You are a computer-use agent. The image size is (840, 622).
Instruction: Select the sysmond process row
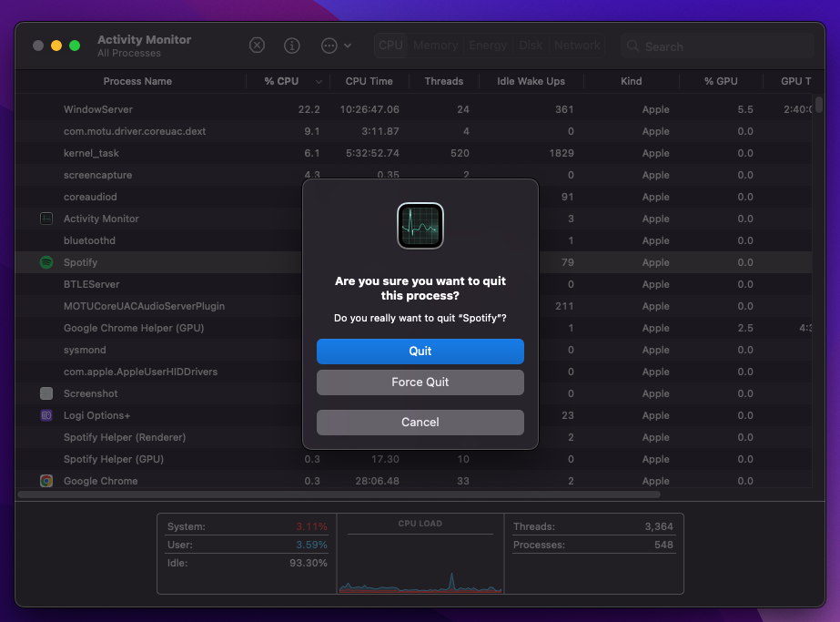(x=413, y=350)
